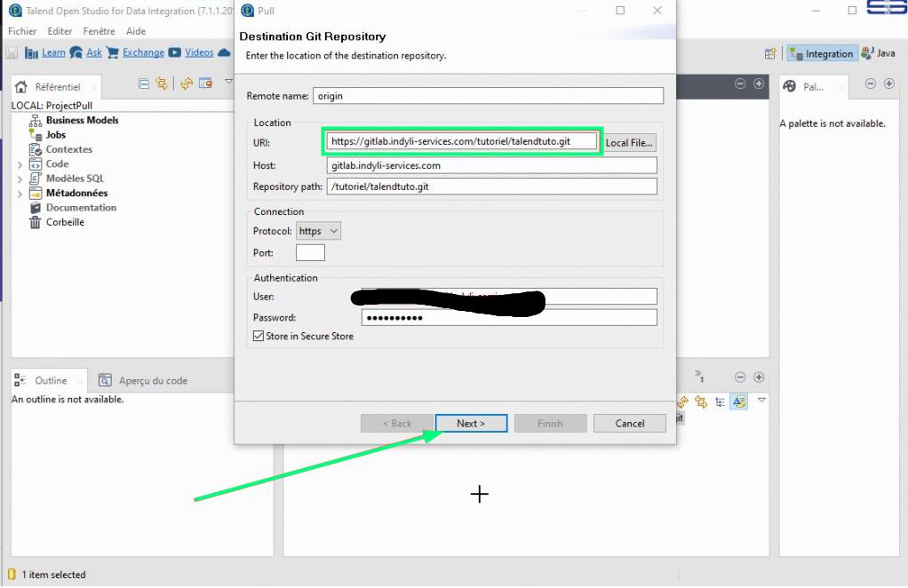Maximize the bottom right panel

click(x=759, y=377)
